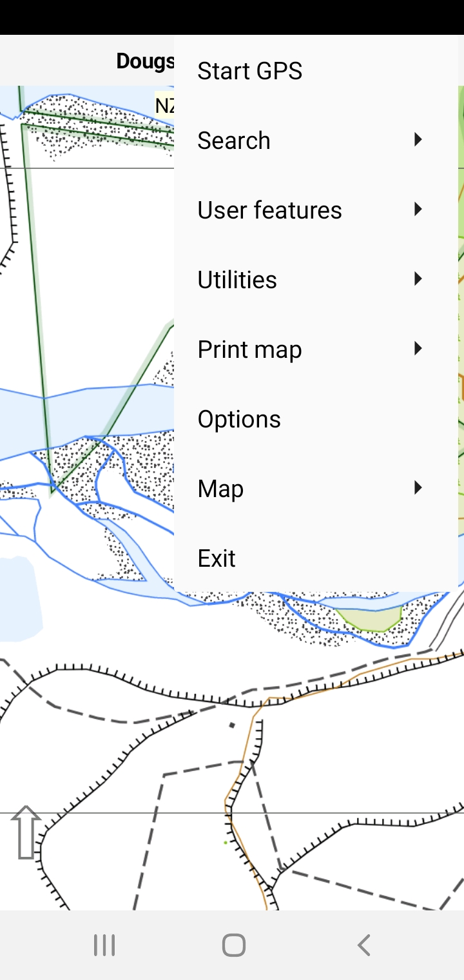
Task: Expand the Map submenu arrow
Action: [x=418, y=488]
